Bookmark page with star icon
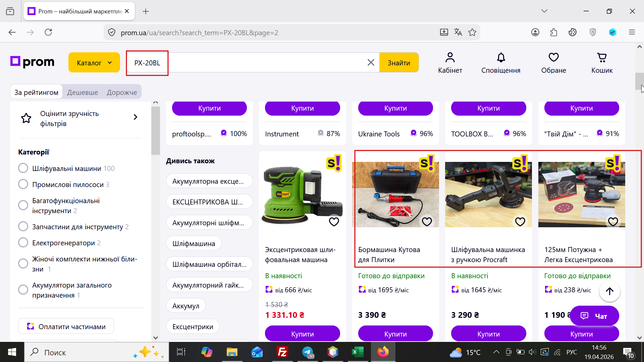The height and width of the screenshot is (362, 644). point(472,33)
